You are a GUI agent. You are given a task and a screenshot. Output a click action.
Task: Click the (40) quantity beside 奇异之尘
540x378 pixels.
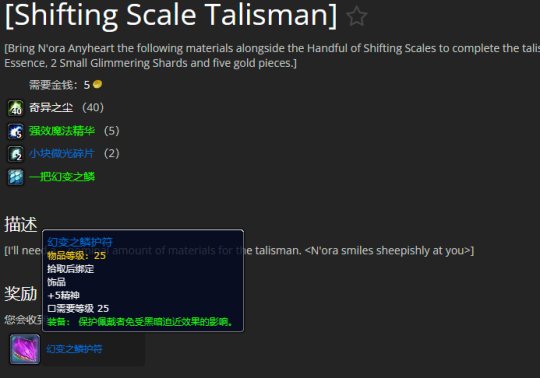click(x=93, y=107)
